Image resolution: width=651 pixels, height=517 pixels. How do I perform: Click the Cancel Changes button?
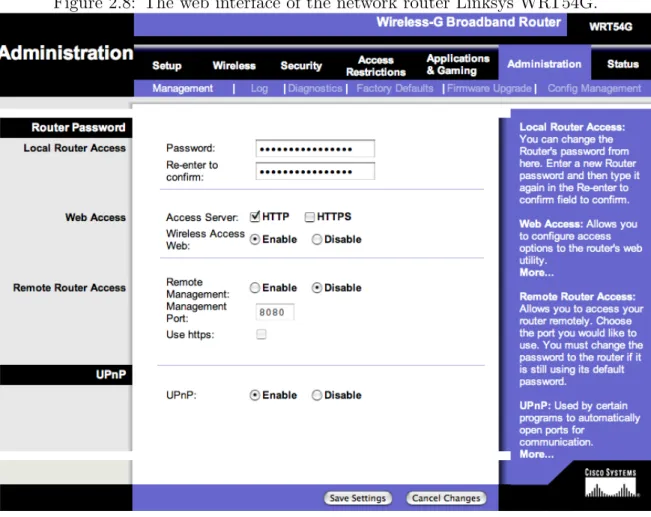446,498
